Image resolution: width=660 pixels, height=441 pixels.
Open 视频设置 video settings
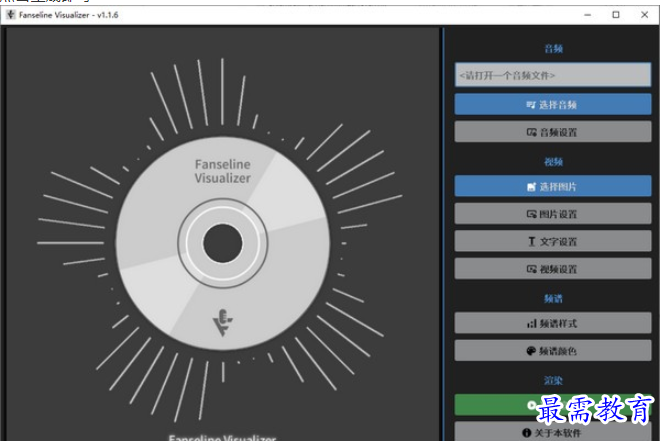tap(553, 268)
